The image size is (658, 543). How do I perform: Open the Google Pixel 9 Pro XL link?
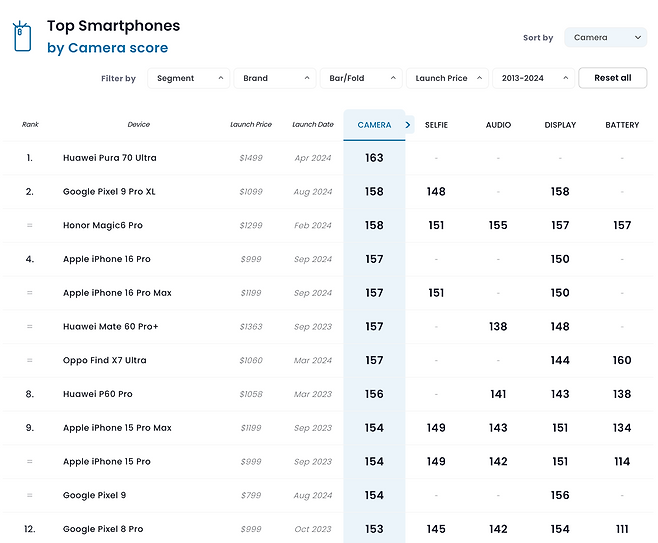click(109, 192)
